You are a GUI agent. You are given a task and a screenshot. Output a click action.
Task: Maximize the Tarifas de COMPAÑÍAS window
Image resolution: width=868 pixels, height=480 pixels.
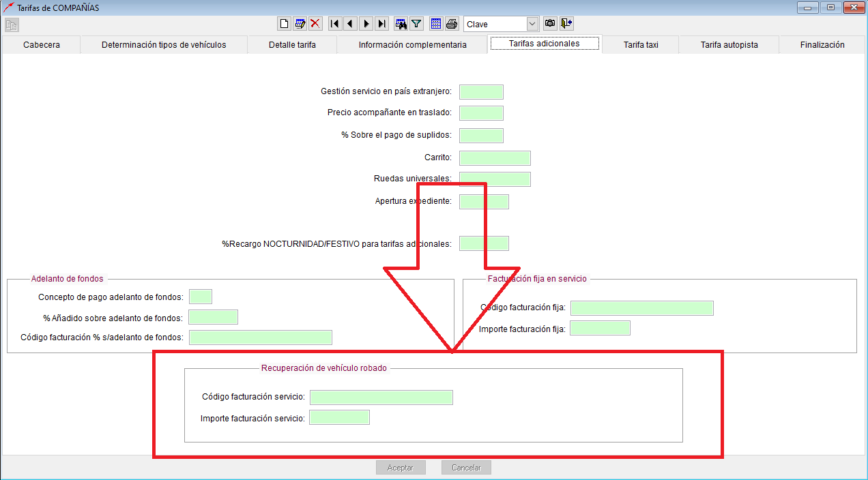pos(830,7)
